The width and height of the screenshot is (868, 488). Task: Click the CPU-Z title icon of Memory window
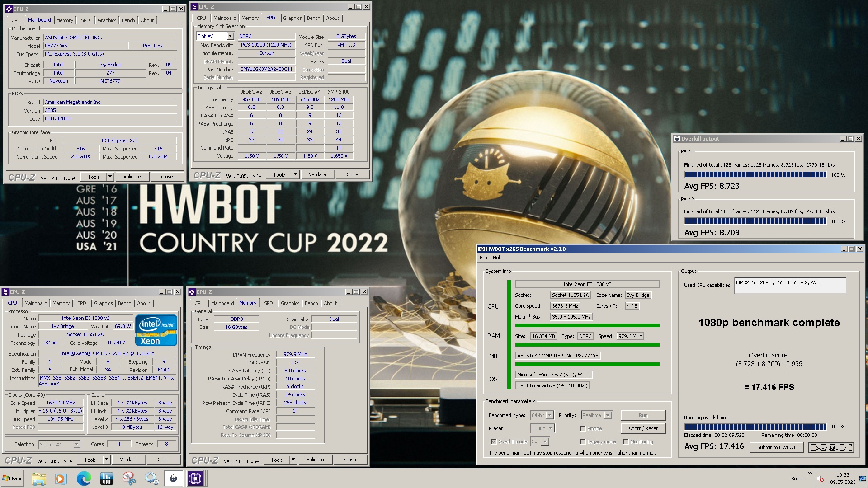click(x=192, y=292)
